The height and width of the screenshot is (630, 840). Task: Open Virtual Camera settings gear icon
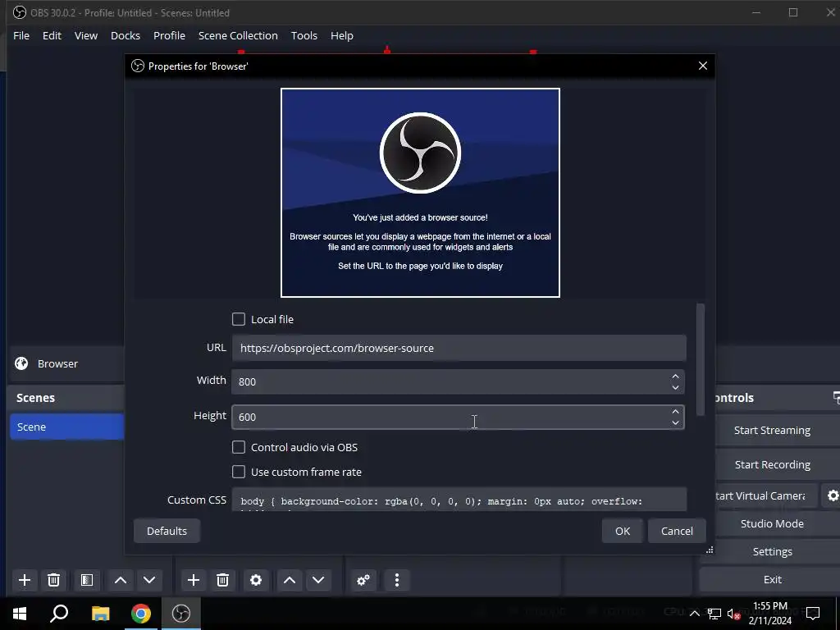click(833, 495)
